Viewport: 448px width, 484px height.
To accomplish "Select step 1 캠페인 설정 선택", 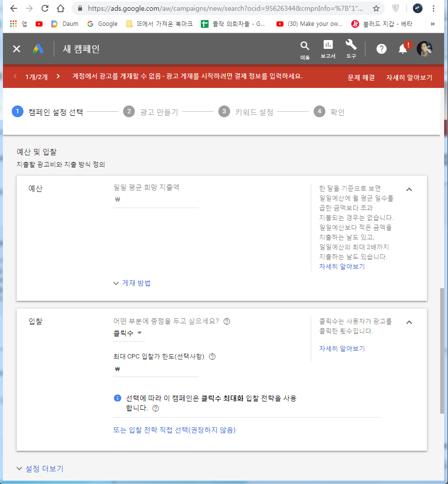I will pyautogui.click(x=47, y=111).
